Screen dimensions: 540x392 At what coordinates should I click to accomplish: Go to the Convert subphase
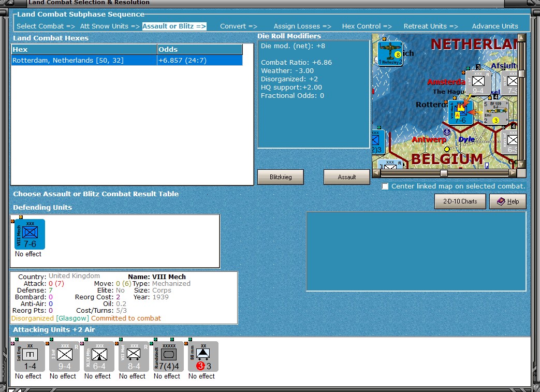[x=239, y=26]
